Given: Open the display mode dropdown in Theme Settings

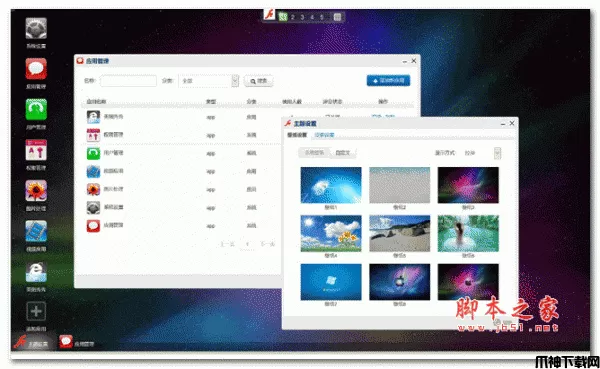Looking at the screenshot, I should pos(481,153).
